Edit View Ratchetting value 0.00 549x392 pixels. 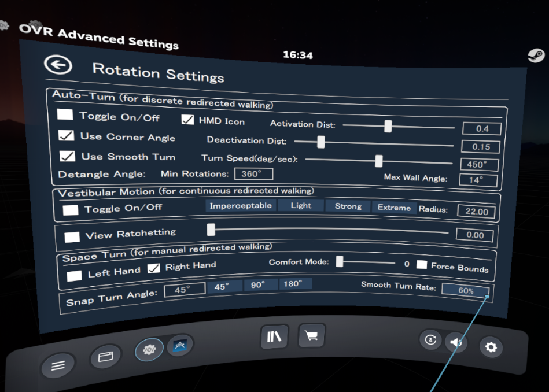475,235
